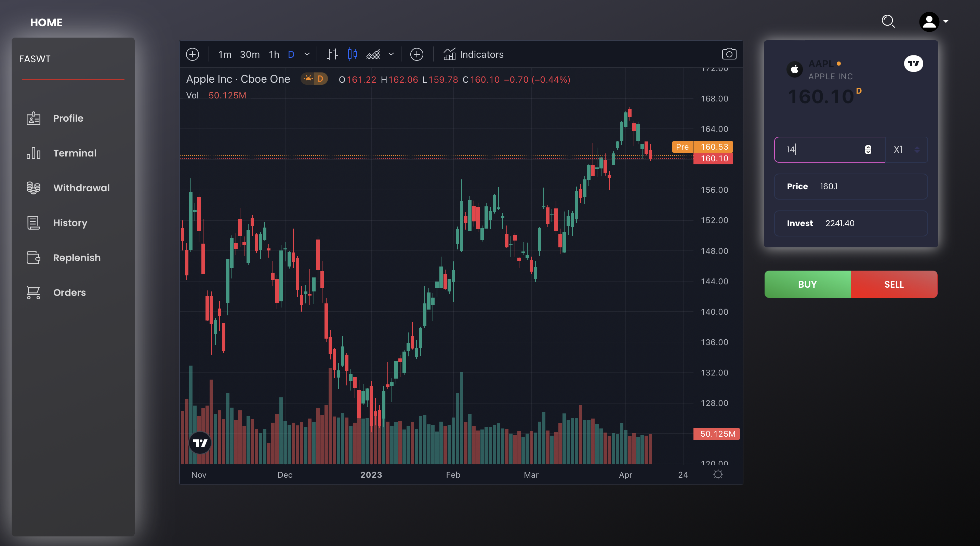Select the 1h timeframe
Image resolution: width=980 pixels, height=546 pixels.
[x=274, y=54]
